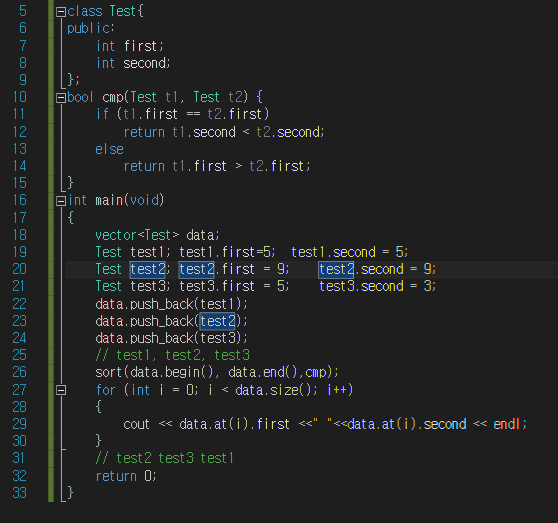
Task: Click the sort(data.begin(), data.end(),cmp) call
Action: pyautogui.click(x=217, y=373)
